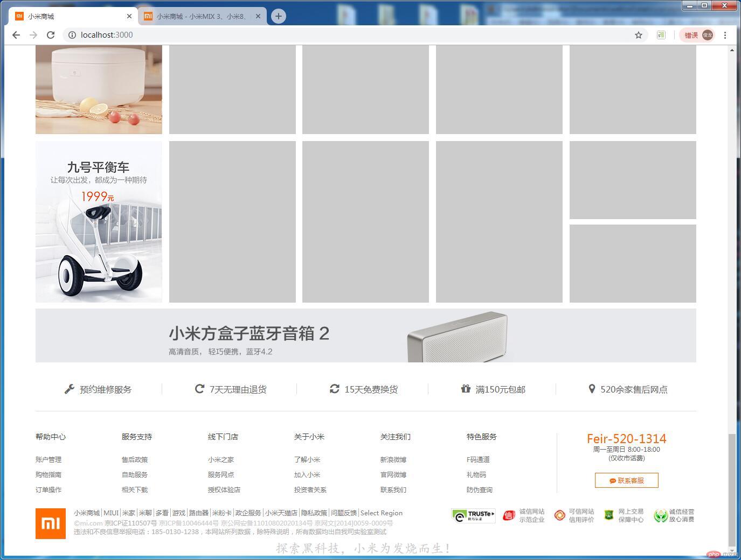The image size is (741, 560).
Task: Open the 小米之家 footer link
Action: point(221,460)
